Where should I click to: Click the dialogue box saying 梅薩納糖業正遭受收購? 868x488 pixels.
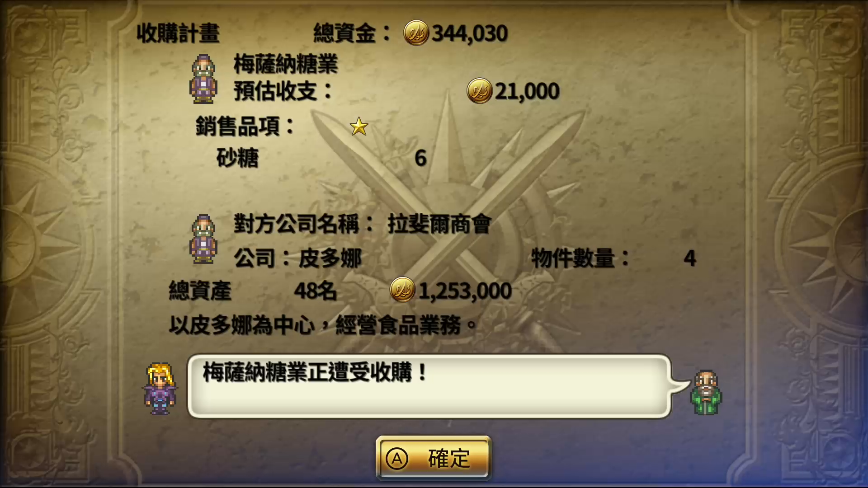point(429,386)
